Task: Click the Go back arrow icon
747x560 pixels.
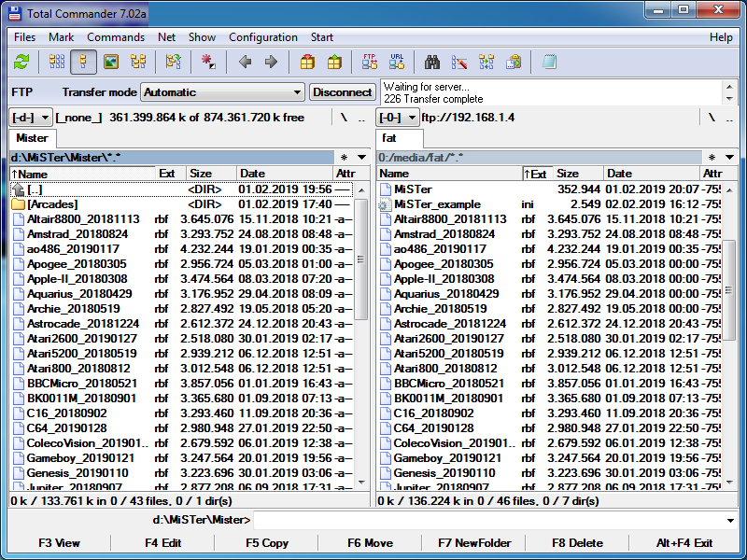Action: tap(245, 63)
